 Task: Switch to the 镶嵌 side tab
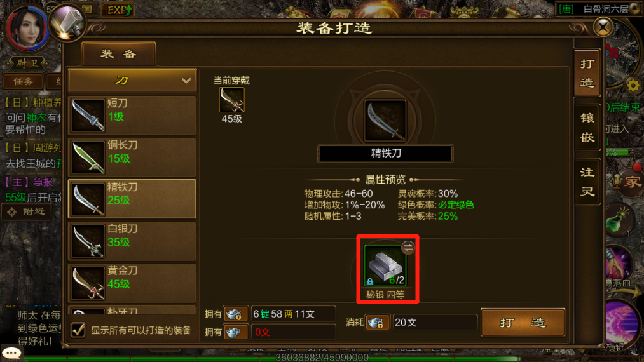tap(587, 128)
